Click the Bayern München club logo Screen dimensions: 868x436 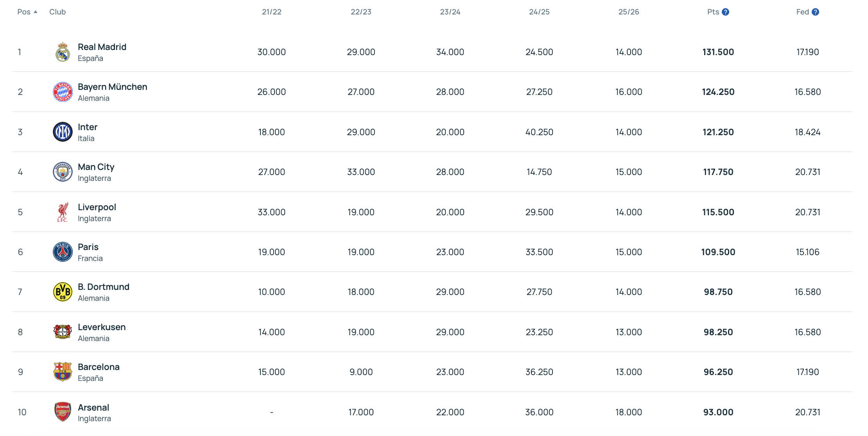(63, 92)
